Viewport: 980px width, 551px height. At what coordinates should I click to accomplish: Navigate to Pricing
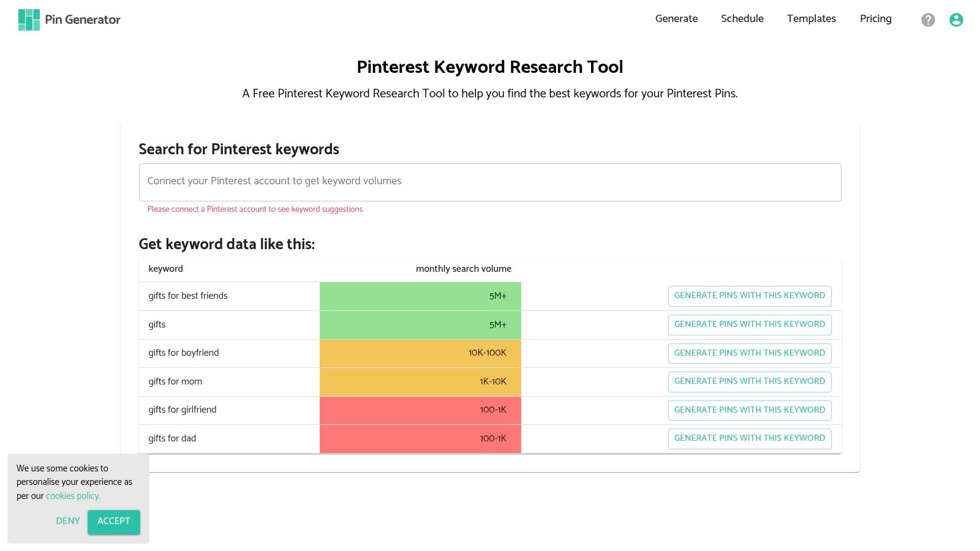tap(875, 19)
